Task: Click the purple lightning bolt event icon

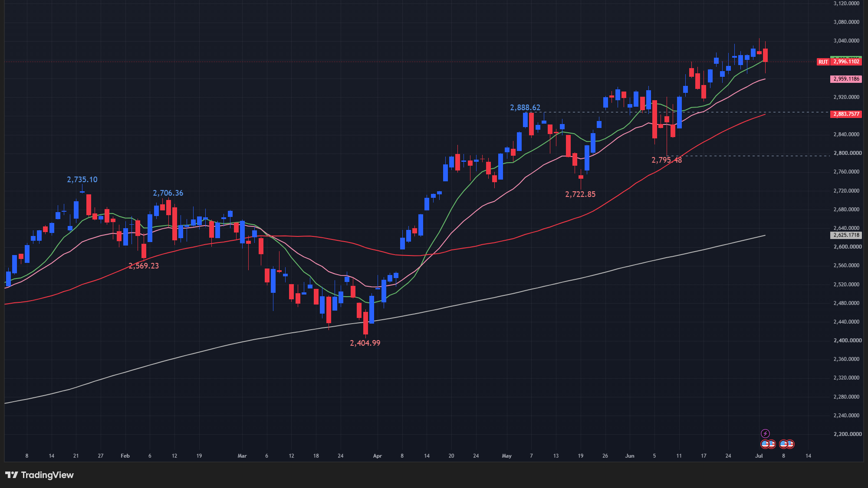Action: pos(765,433)
